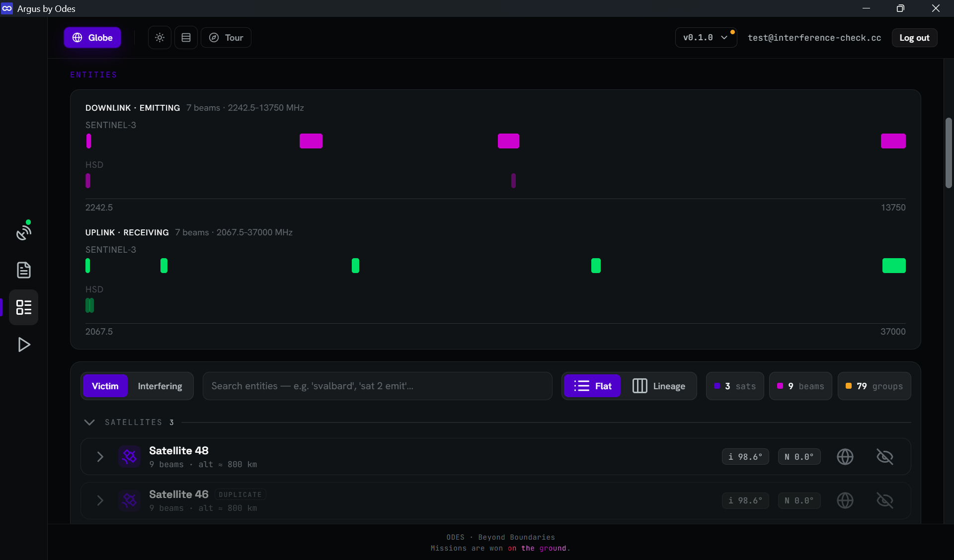Toggle the light theme sun icon

(x=159, y=38)
